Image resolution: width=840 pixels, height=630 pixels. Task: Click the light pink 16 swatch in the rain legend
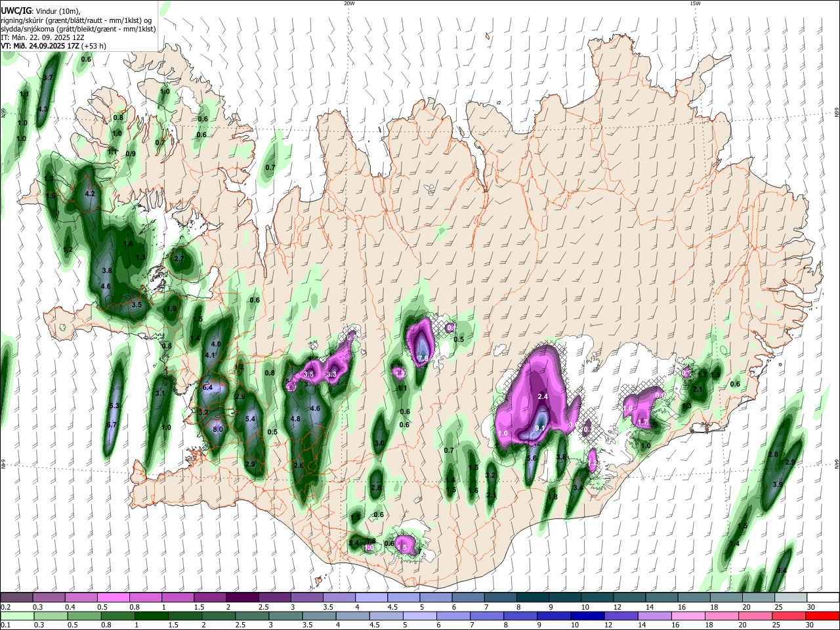pos(688,616)
